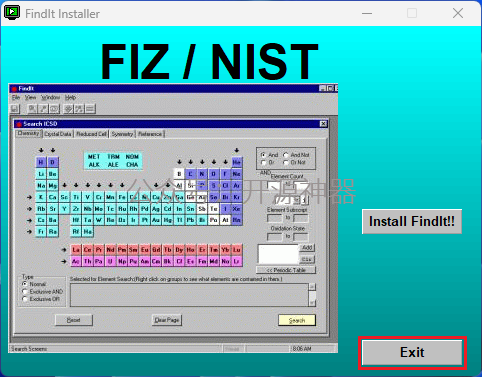This screenshot has width=482, height=377.
Task: Select the And radio button in the preview
Action: click(263, 155)
